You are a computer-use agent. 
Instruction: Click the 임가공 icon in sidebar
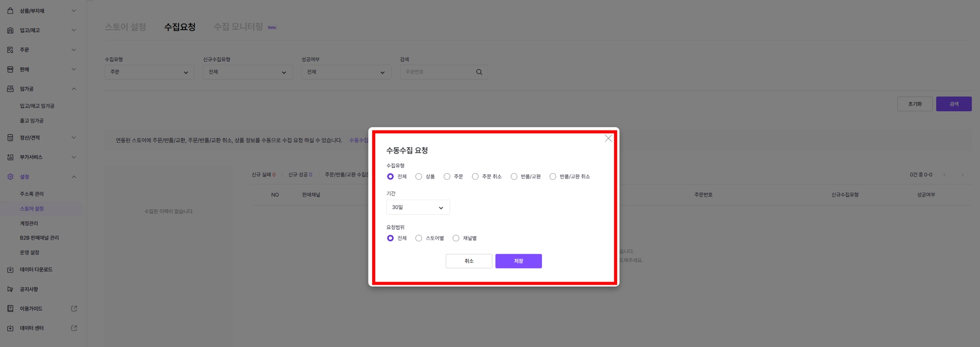point(10,89)
